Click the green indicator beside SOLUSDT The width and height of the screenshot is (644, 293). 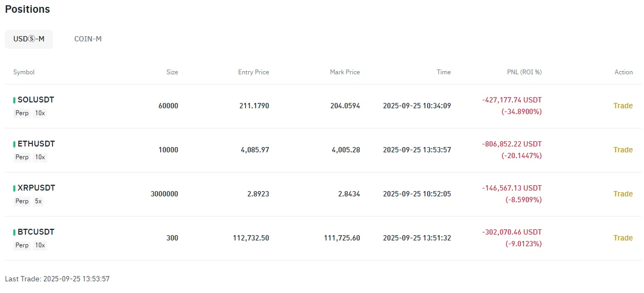click(14, 100)
